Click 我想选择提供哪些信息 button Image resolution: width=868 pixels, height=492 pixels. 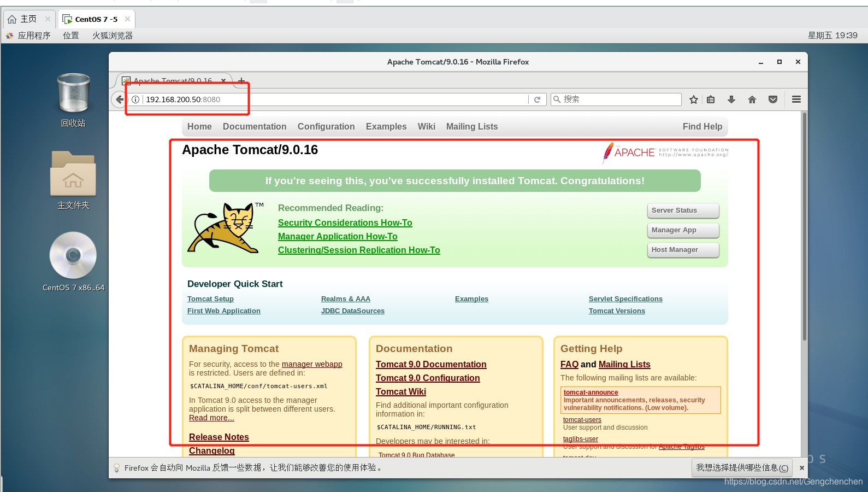tap(742, 468)
